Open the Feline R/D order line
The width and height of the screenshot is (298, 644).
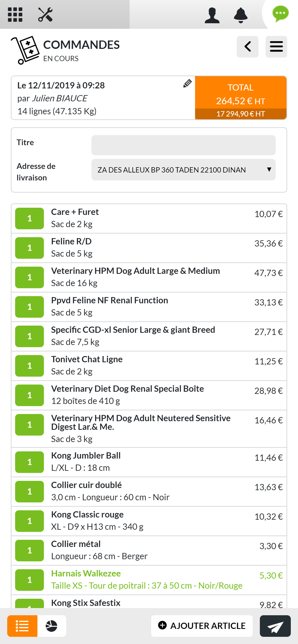[x=147, y=247]
